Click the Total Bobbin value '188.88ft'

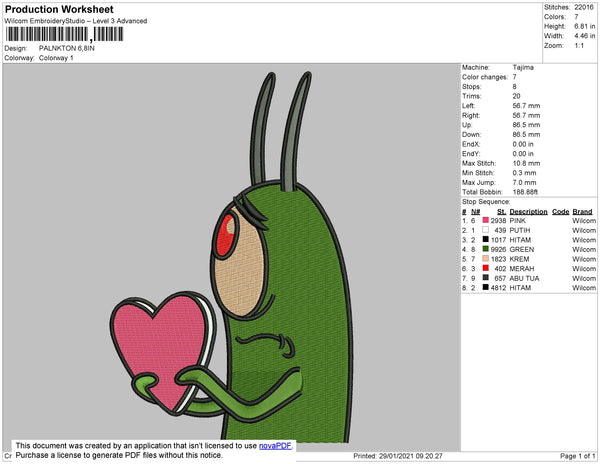click(x=525, y=192)
